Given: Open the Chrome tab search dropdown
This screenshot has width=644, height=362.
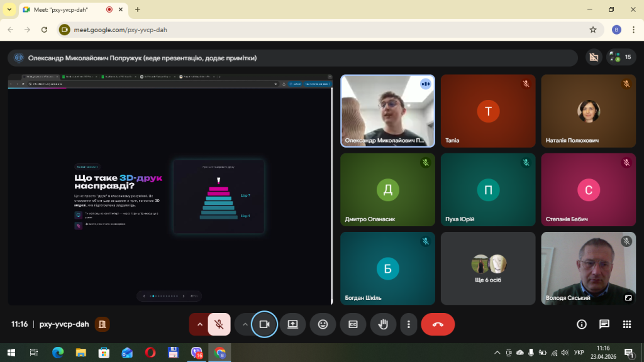Looking at the screenshot, I should (9, 9).
